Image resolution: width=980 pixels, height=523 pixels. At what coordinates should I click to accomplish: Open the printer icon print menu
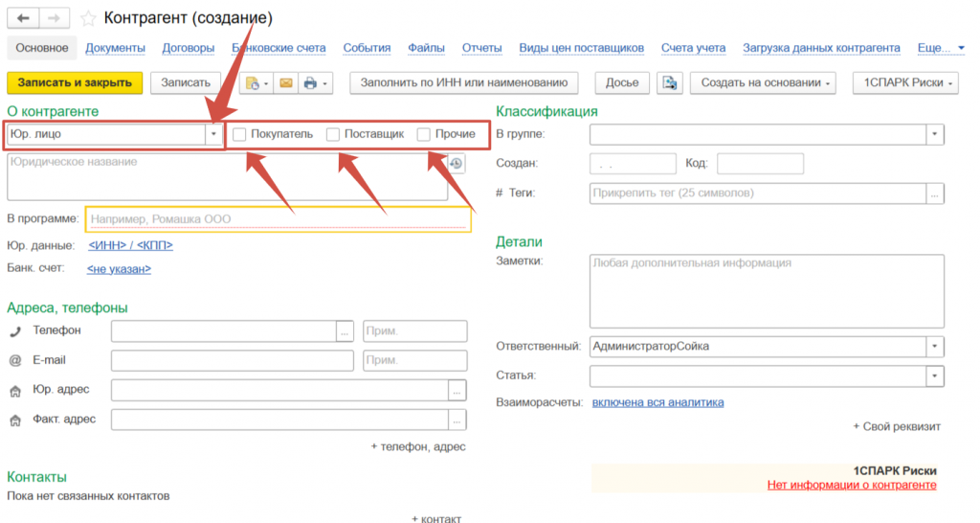[x=315, y=83]
